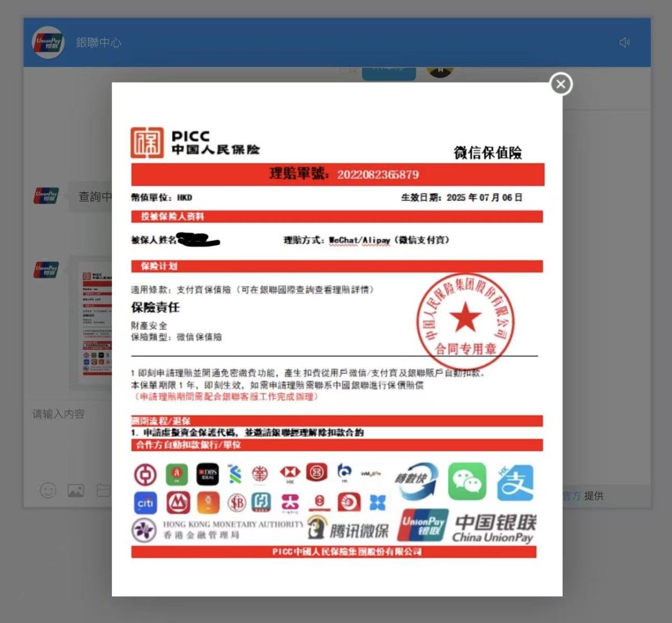Click the 投被保險人資料 red section header
This screenshot has width=672, height=623.
coord(337,217)
